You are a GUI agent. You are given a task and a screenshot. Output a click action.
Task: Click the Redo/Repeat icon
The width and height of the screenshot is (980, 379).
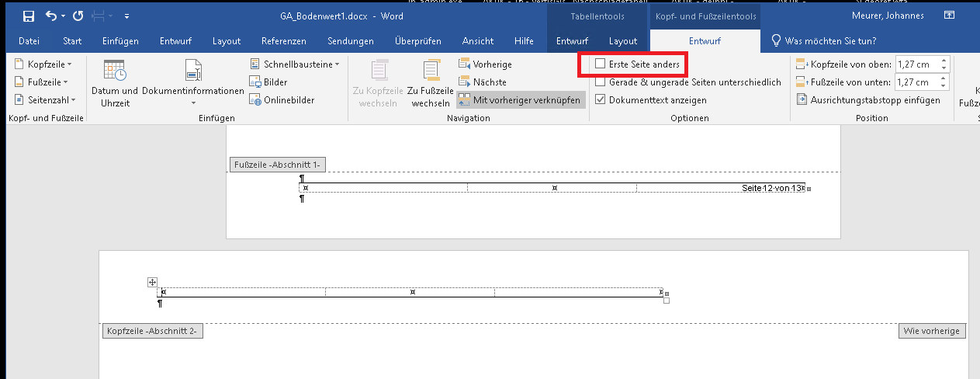(78, 16)
